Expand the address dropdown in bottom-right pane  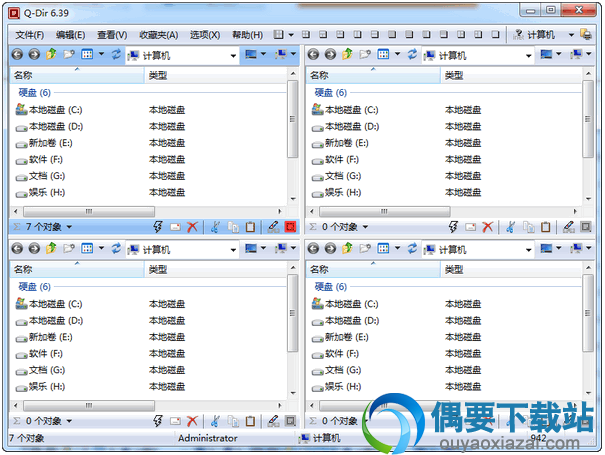[529, 250]
